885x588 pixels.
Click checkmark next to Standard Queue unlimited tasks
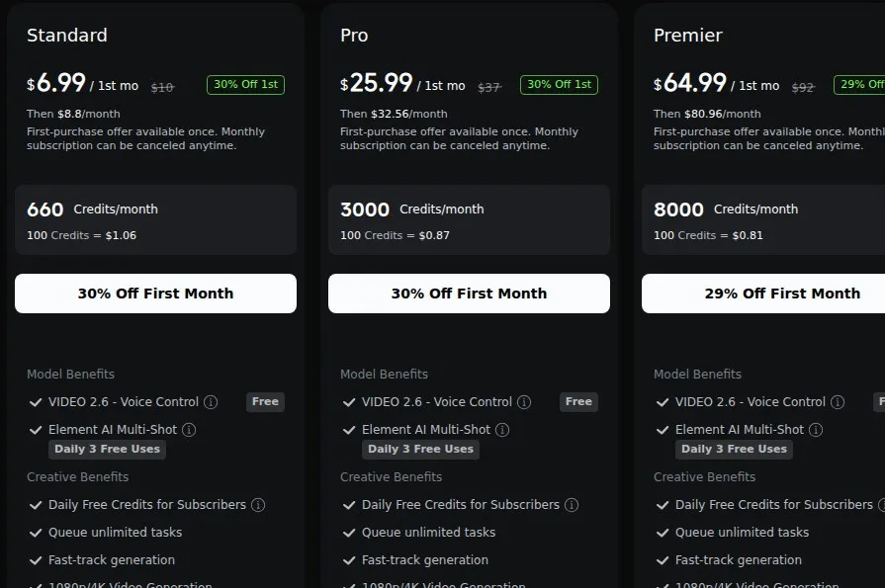36,533
